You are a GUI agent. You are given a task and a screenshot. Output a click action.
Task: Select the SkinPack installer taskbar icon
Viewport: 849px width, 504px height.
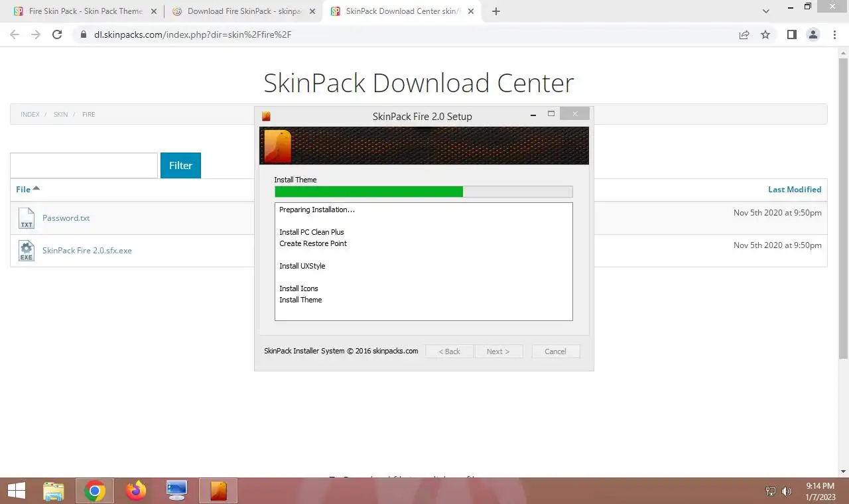(218, 491)
